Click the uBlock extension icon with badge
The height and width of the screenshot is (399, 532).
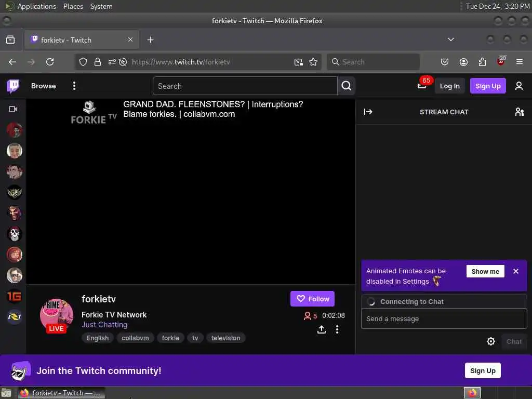[501, 61]
